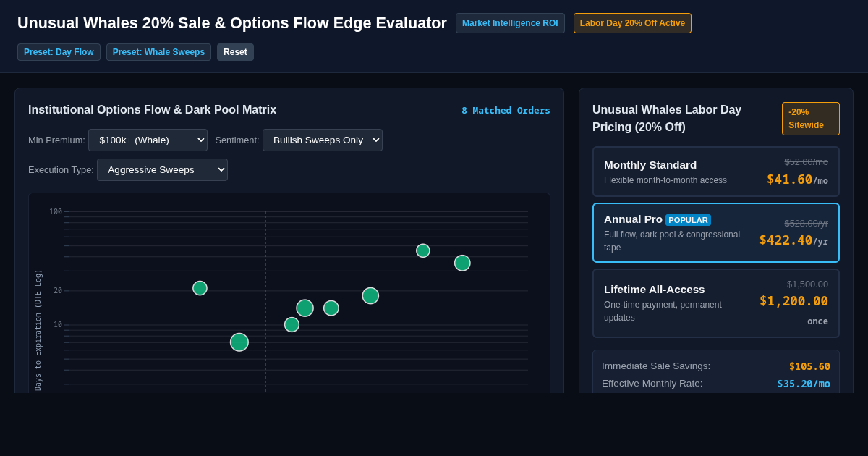Select the Lifetime All-Access pricing card
The width and height of the screenshot is (868, 456).
(x=716, y=303)
